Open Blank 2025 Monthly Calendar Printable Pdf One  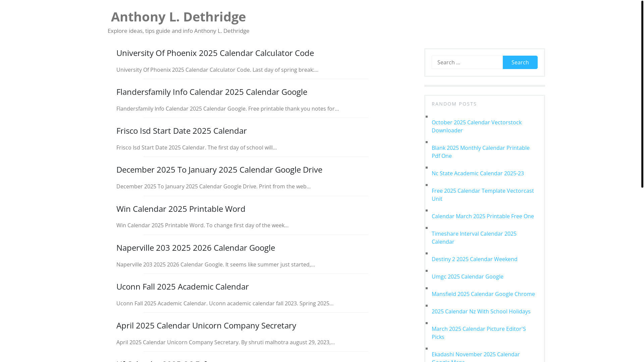pyautogui.click(x=480, y=152)
